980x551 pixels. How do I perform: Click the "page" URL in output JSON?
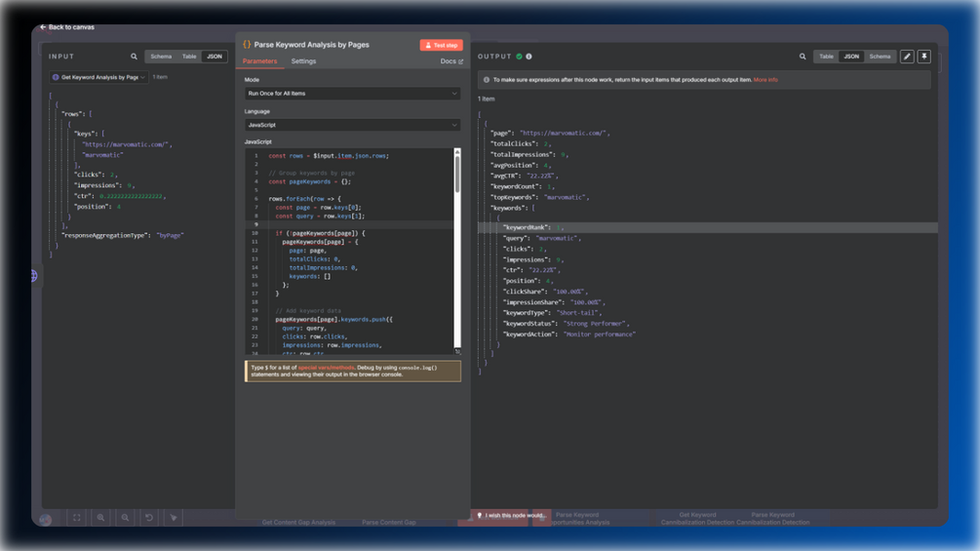click(x=563, y=133)
